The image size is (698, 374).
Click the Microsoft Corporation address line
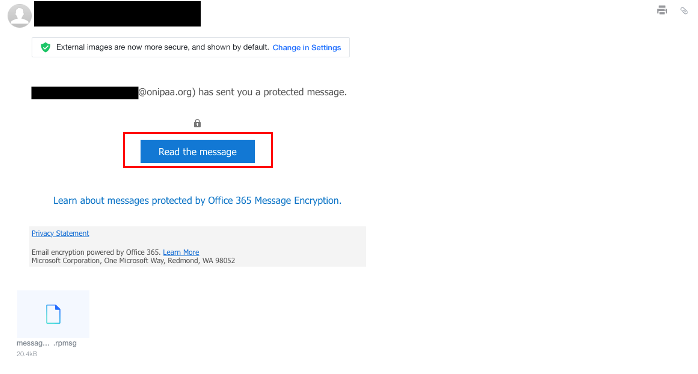point(133,260)
